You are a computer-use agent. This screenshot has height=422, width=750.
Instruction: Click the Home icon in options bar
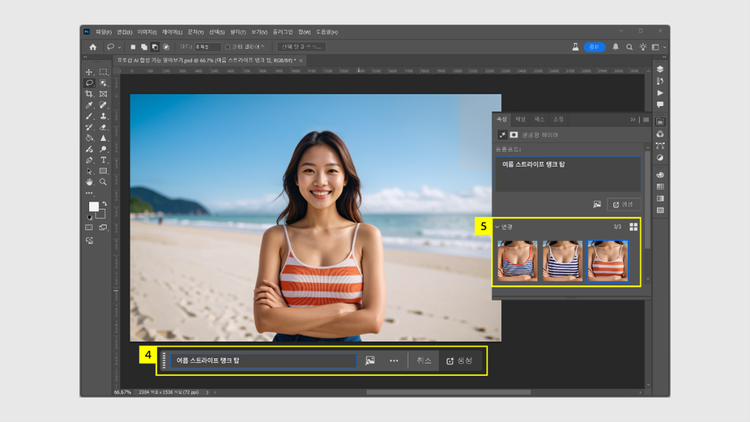point(93,47)
